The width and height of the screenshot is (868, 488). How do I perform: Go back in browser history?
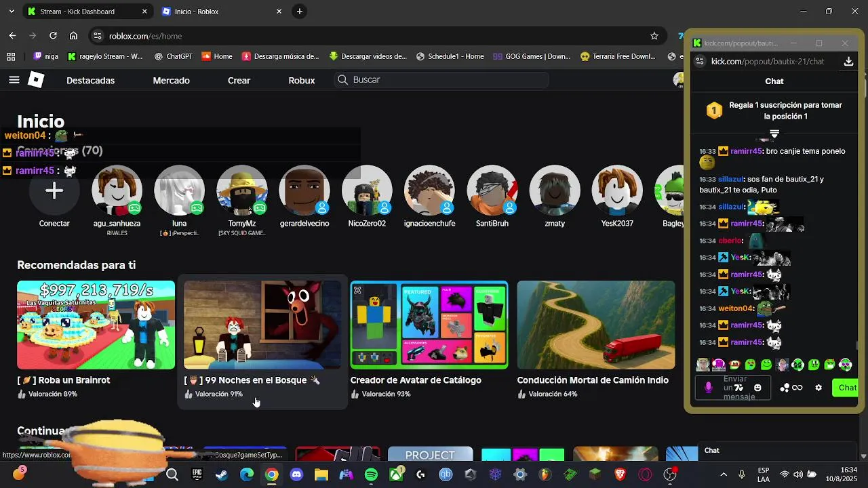tap(12, 36)
